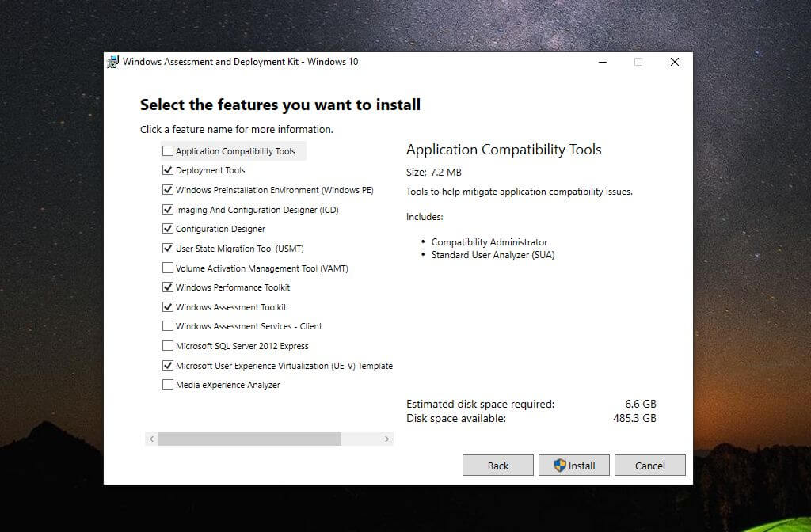Click the Back button
The height and width of the screenshot is (532, 811).
pos(498,465)
